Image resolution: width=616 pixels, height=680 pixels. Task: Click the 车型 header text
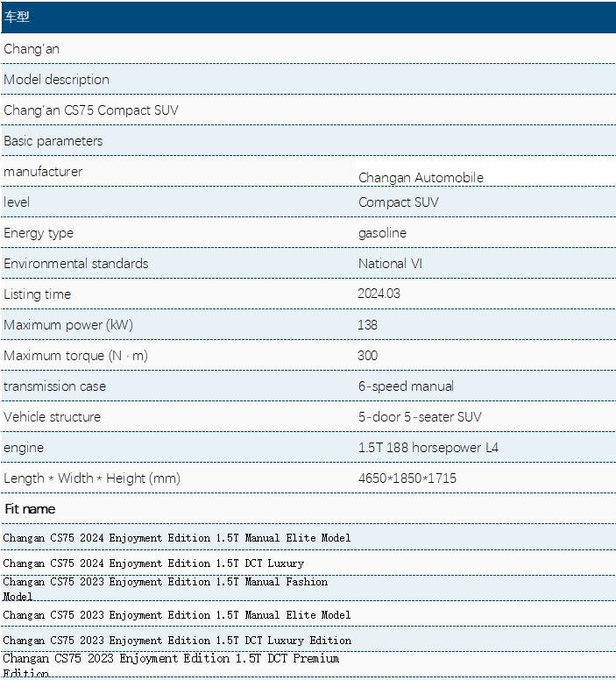pyautogui.click(x=17, y=17)
